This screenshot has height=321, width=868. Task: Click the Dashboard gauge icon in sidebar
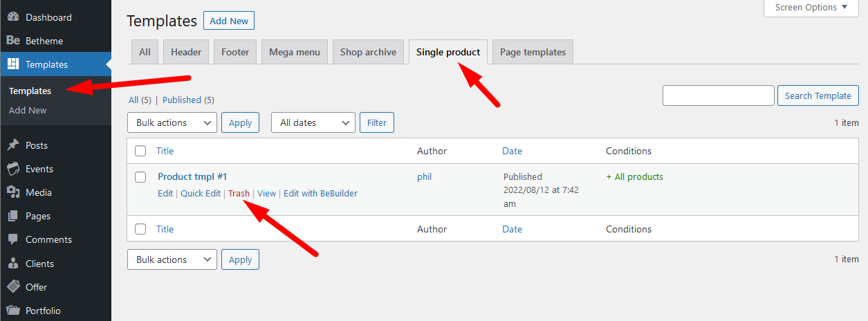coord(12,17)
